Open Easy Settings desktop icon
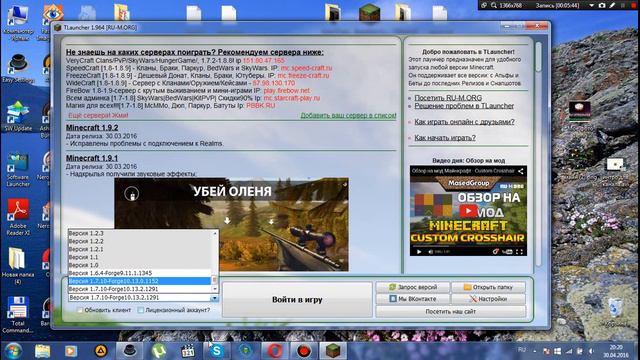The height and width of the screenshot is (360, 640). [18, 68]
